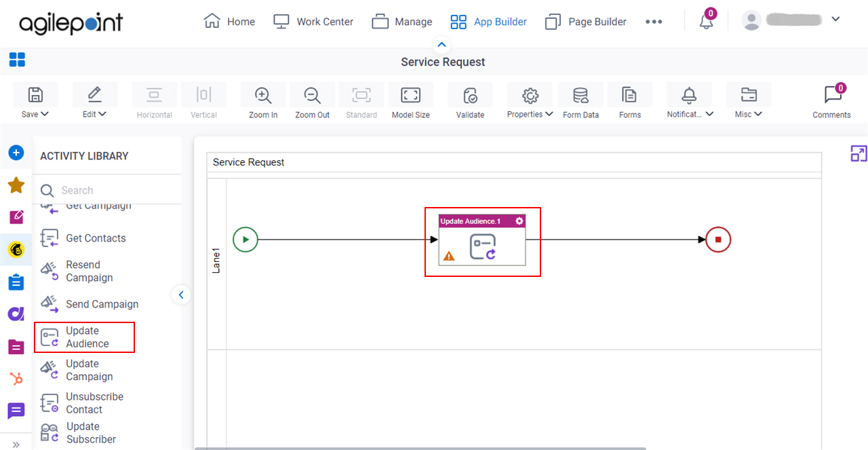Screen dimensions: 868x450
Task: Open the purple chat sidebar category
Action: [x=16, y=411]
